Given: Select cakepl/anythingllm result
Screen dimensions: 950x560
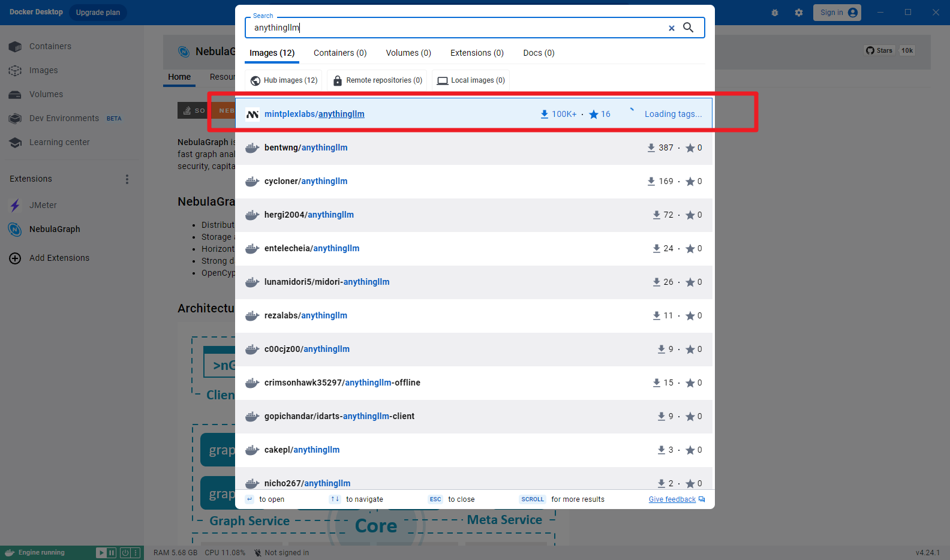Looking at the screenshot, I should click(x=474, y=450).
